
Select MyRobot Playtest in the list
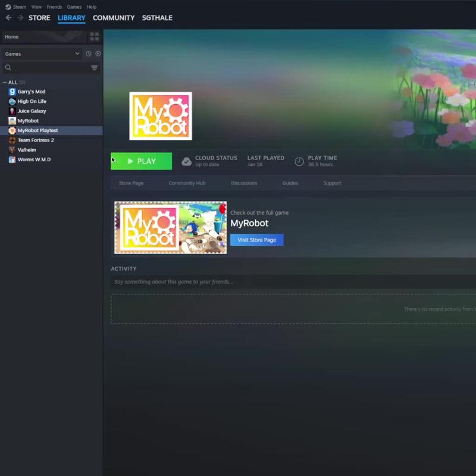point(51,130)
